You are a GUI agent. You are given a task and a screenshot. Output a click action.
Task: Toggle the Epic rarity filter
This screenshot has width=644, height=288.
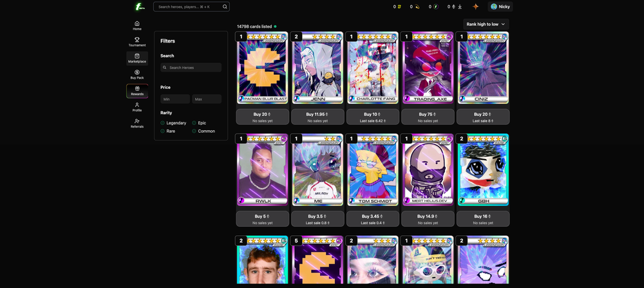click(x=199, y=123)
